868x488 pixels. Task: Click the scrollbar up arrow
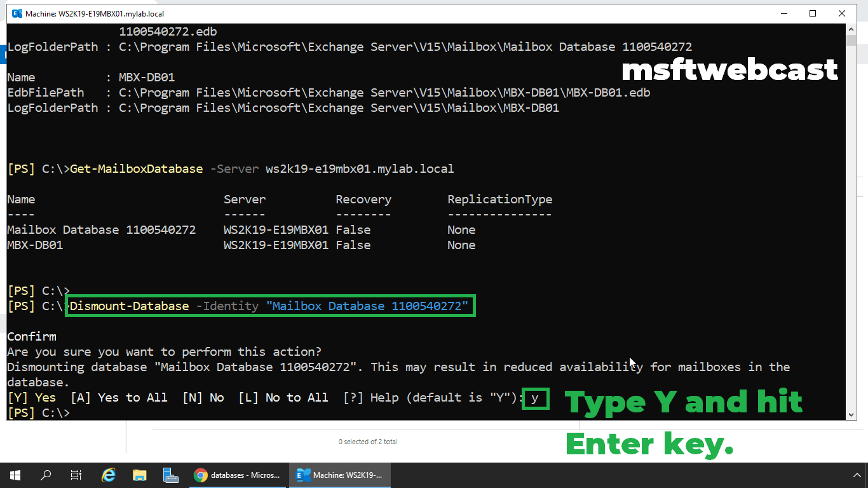[x=851, y=29]
